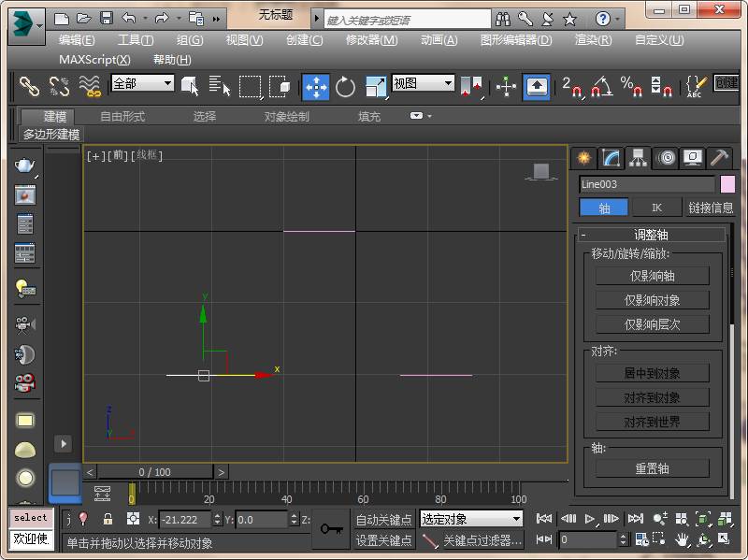Toggle the Angle Snap button
This screenshot has width=748, height=560.
[x=602, y=87]
